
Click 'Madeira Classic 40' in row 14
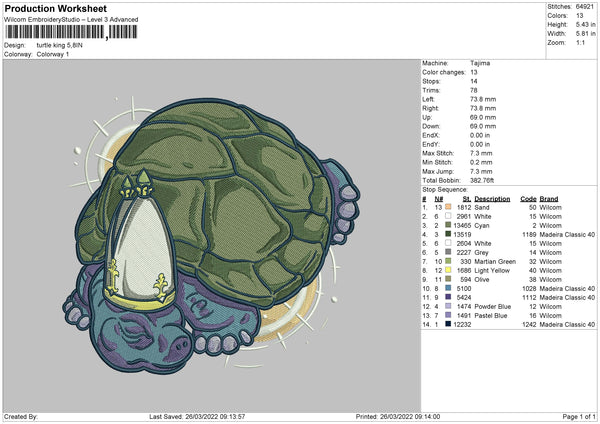coord(567,325)
